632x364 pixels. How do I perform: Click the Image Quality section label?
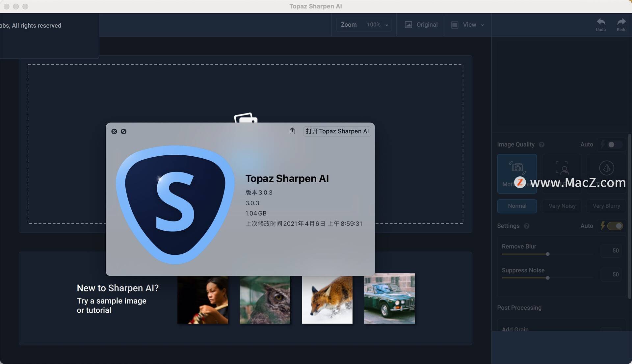516,144
